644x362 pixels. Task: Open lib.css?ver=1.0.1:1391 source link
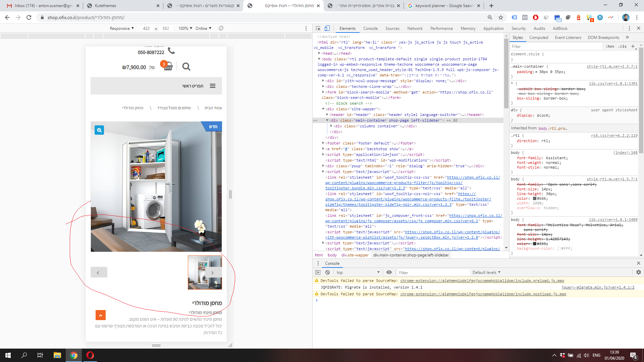point(613,83)
